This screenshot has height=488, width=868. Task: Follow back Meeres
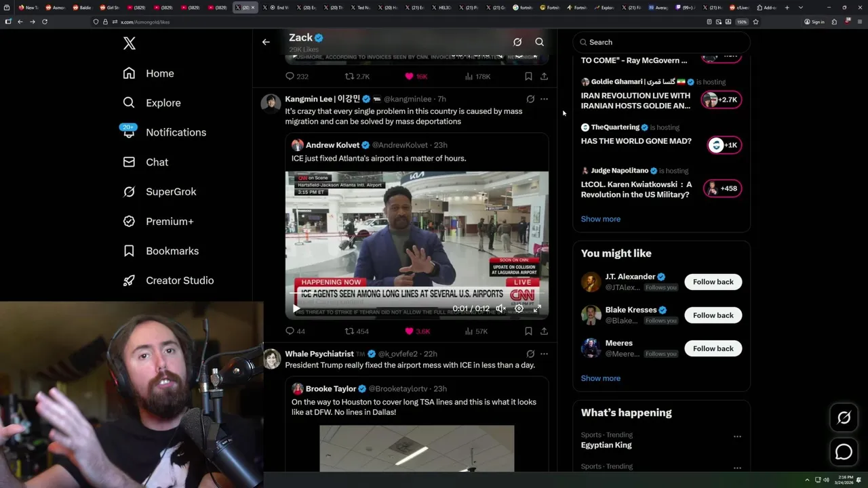713,348
